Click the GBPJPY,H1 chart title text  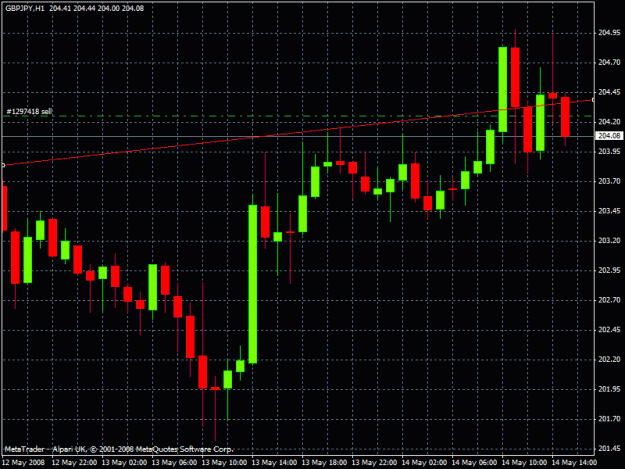tap(25, 8)
